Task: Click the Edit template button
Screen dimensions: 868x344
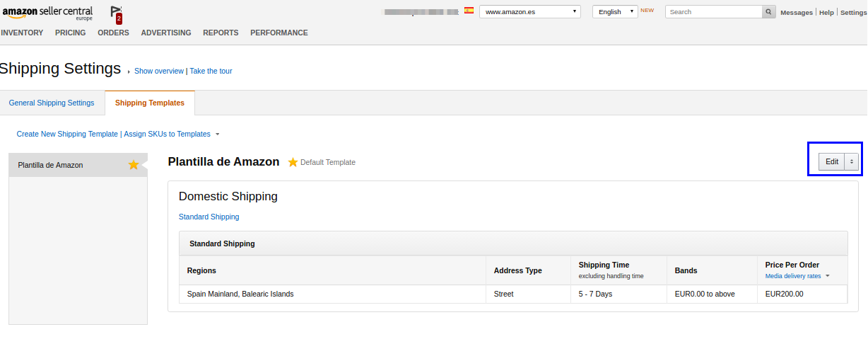Action: tap(832, 161)
